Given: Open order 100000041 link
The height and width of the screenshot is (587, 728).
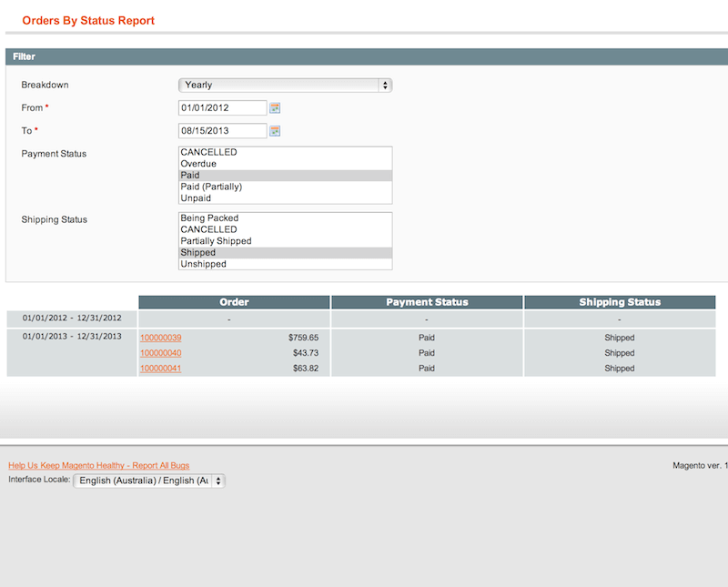Looking at the screenshot, I should (161, 369).
